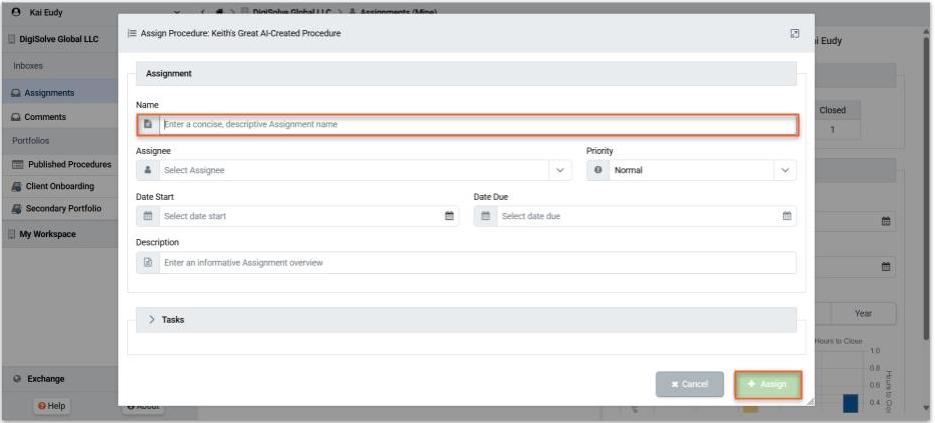Click the Comments inbox icon in sidebar

tap(16, 117)
